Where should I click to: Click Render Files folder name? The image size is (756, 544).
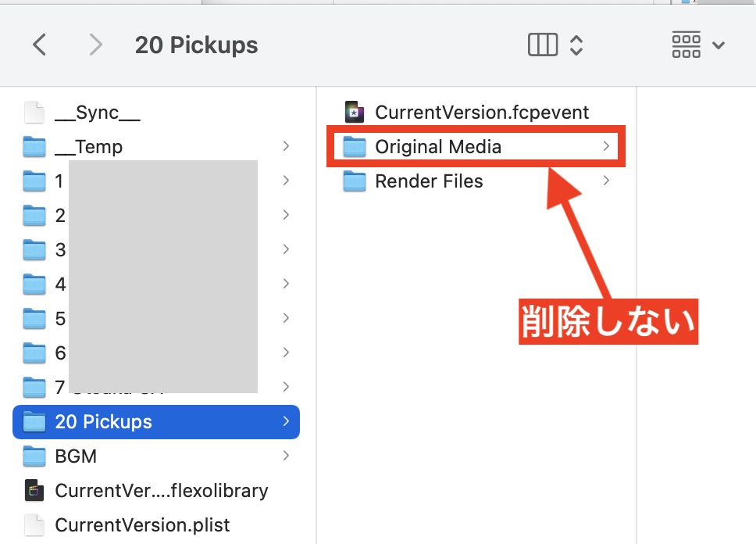(x=429, y=181)
